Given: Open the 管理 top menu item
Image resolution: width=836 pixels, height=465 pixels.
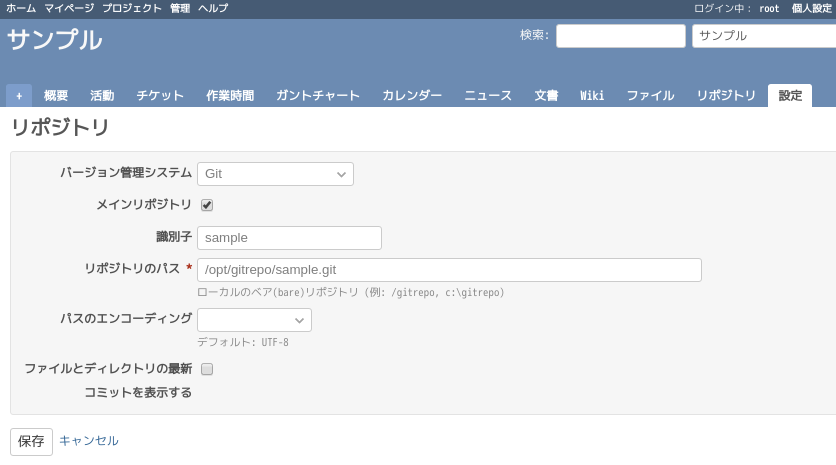Looking at the screenshot, I should coord(180,8).
